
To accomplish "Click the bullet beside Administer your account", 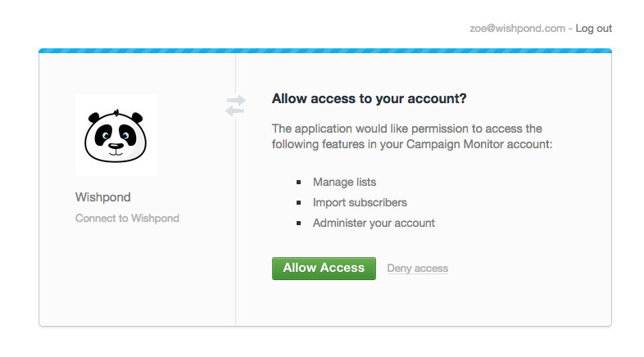I will [298, 224].
